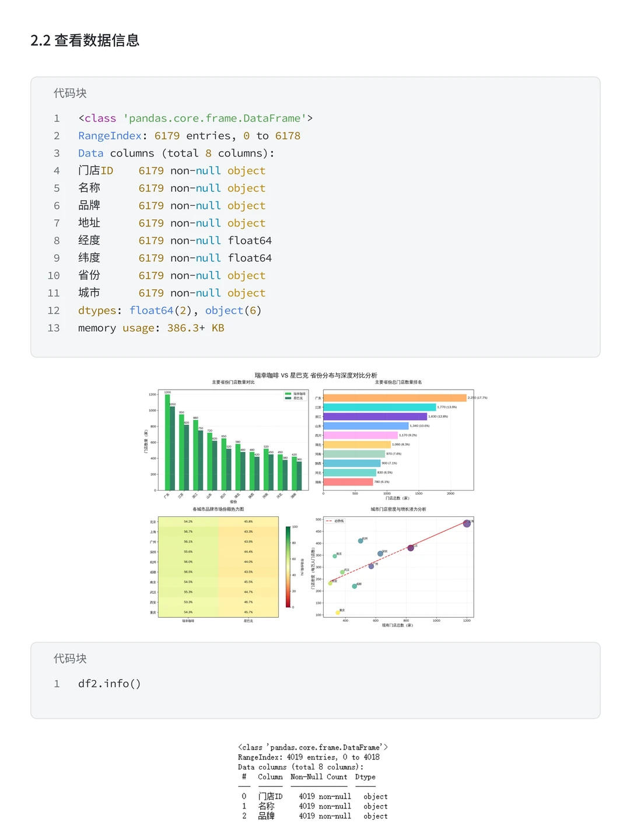Click the purple 浙江 bar labeled 1,630 (12.8%)

375,416
